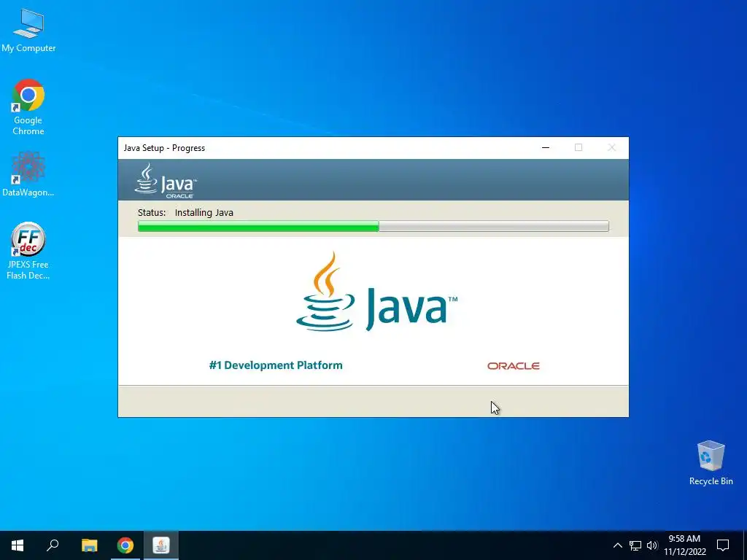Image resolution: width=747 pixels, height=560 pixels.
Task: Click the 'Installing Java' status text
Action: point(204,212)
